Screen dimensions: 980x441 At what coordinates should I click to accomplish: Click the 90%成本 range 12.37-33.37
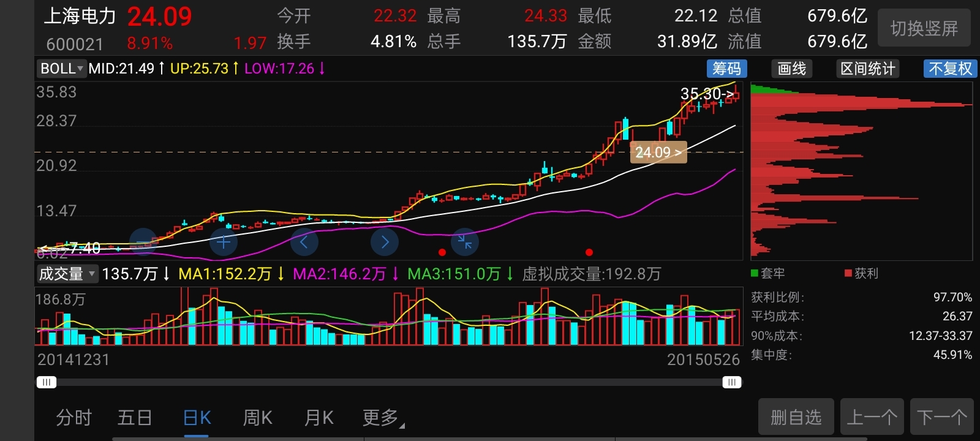coord(941,336)
